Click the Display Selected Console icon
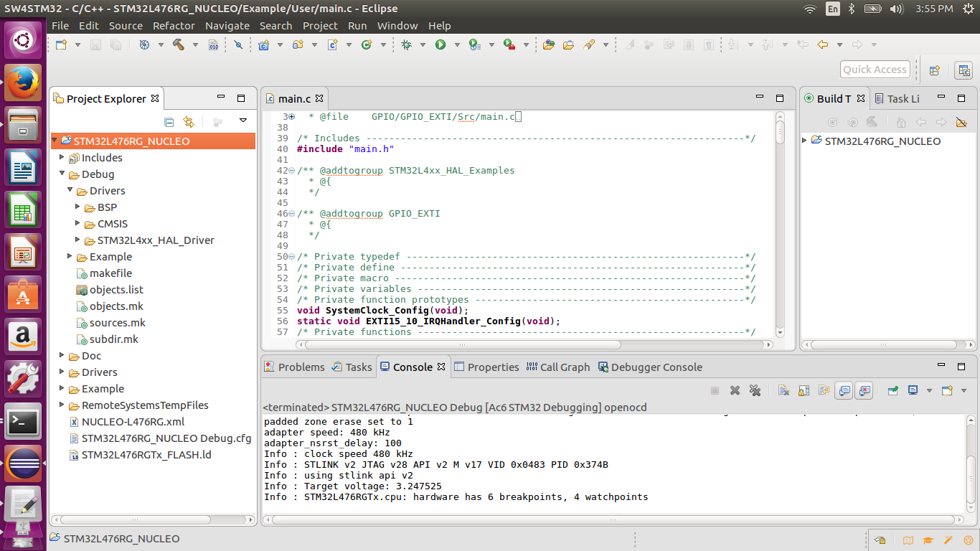This screenshot has width=980, height=551. [913, 390]
